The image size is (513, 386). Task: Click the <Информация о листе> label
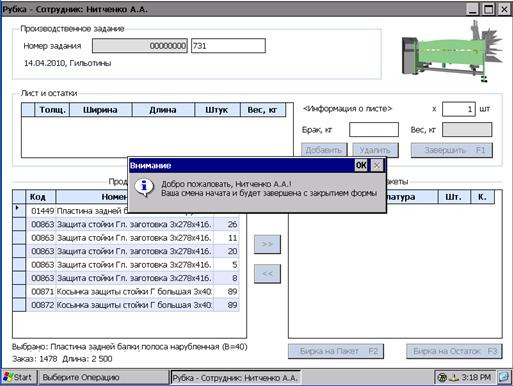347,109
